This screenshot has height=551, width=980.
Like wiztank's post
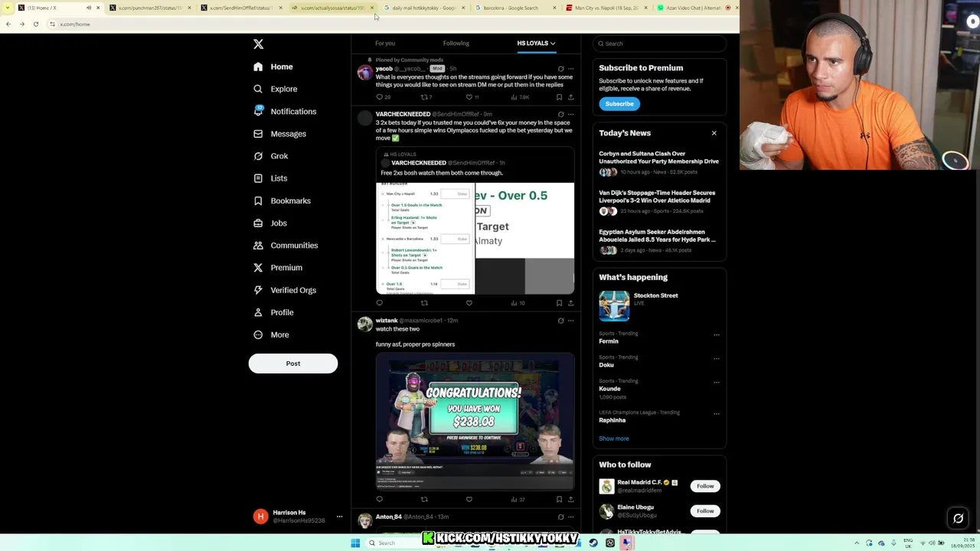tap(469, 500)
